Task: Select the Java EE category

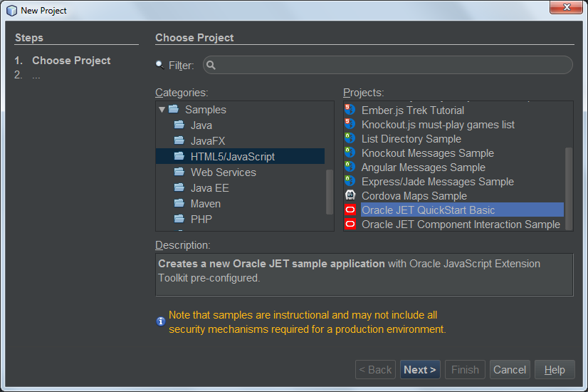Action: [209, 188]
